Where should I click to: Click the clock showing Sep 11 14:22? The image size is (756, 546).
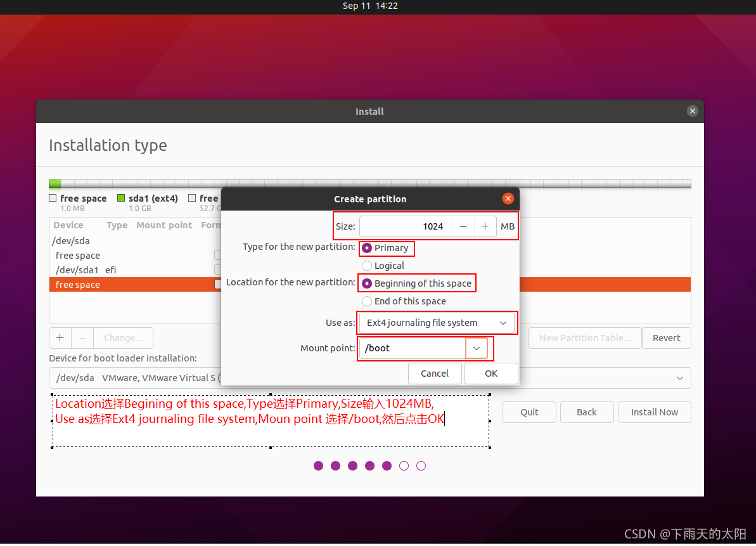[x=370, y=6]
